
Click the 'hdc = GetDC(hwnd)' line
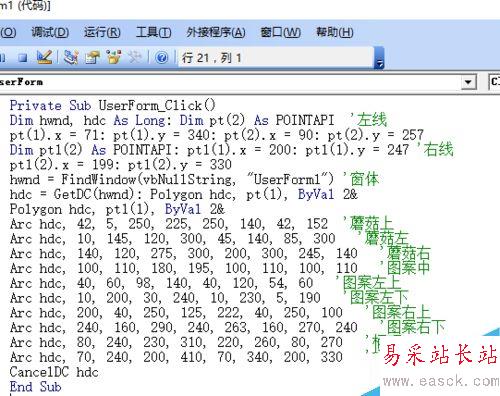[184, 194]
